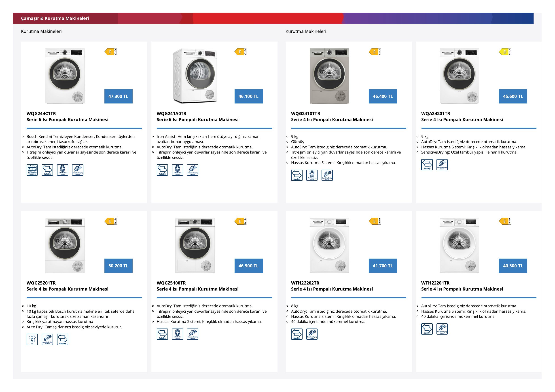Click the WQG25201TR model name

[41, 283]
